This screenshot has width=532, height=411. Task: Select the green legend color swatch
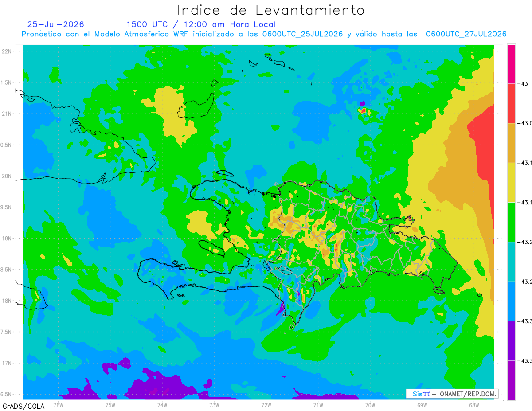click(511, 222)
